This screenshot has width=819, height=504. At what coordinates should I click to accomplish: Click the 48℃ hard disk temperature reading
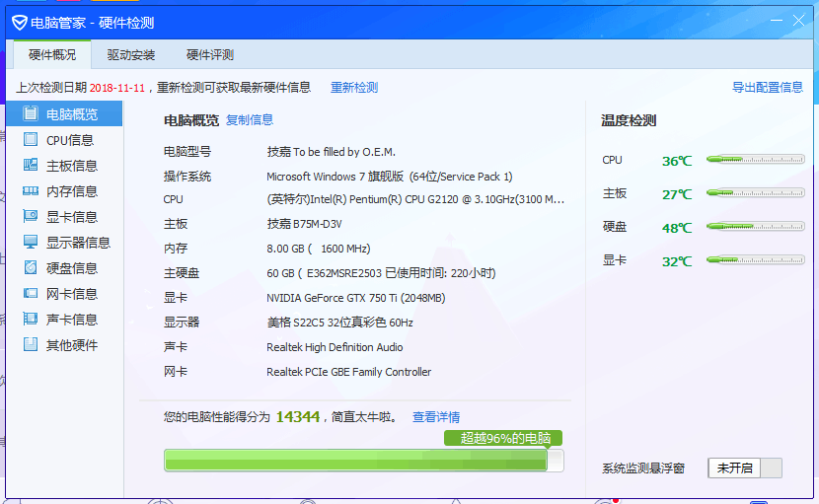tap(677, 228)
